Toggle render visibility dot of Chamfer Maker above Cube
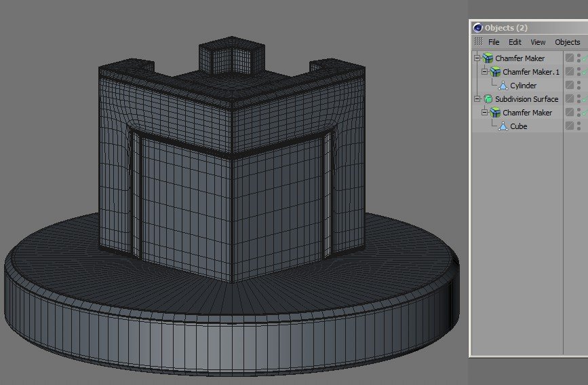This screenshot has height=385, width=588. pos(579,115)
